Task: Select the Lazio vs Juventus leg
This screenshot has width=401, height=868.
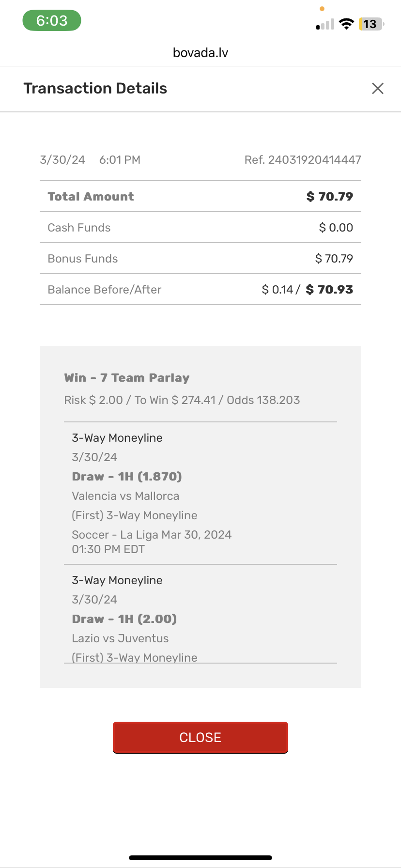Action: click(120, 638)
